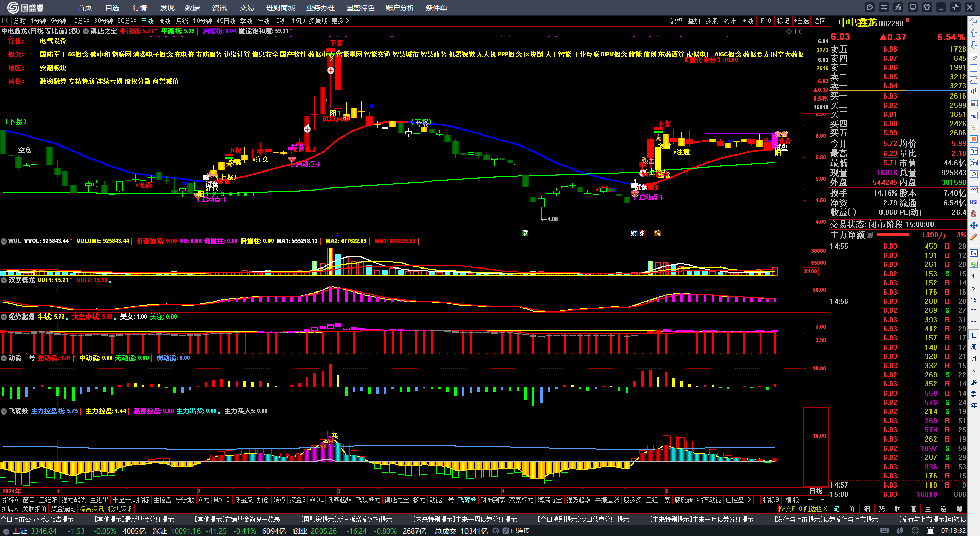Click the 画线 drawing tools button
The width and height of the screenshot is (980, 536).
[748, 21]
